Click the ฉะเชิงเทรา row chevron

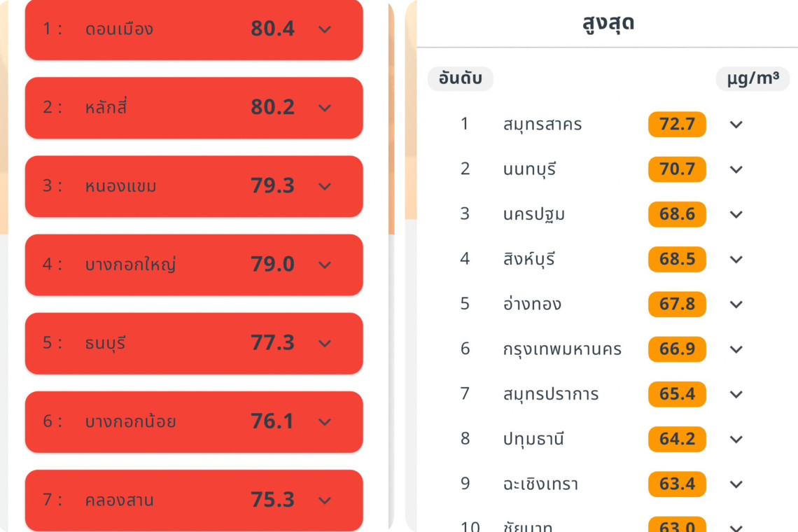[736, 484]
